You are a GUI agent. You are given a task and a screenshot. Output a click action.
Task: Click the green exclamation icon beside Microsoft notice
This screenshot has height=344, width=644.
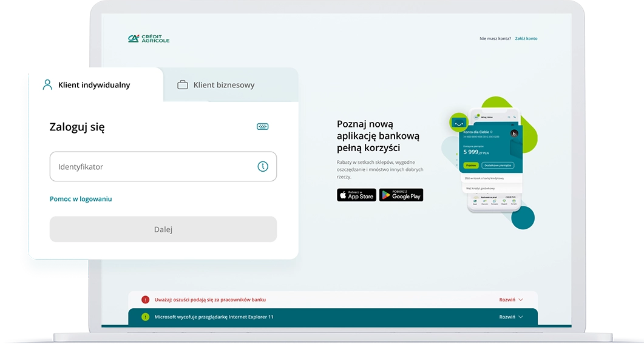pos(145,317)
